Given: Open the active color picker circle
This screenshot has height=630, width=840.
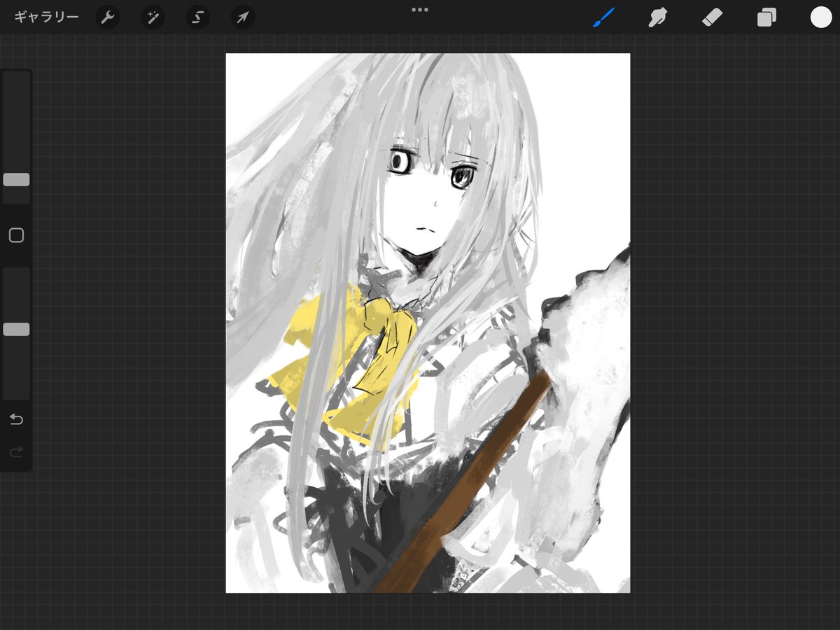Looking at the screenshot, I should coord(821,17).
